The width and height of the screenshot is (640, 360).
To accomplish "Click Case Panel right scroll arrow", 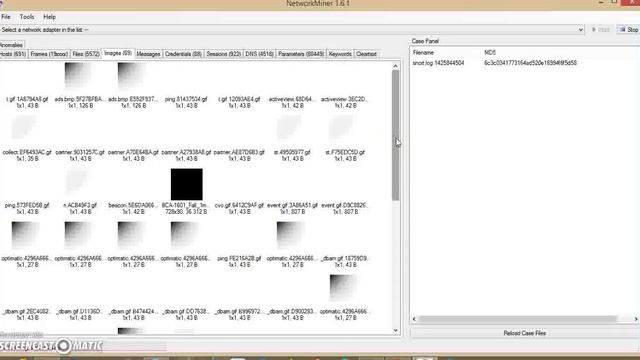I will pos(636,319).
